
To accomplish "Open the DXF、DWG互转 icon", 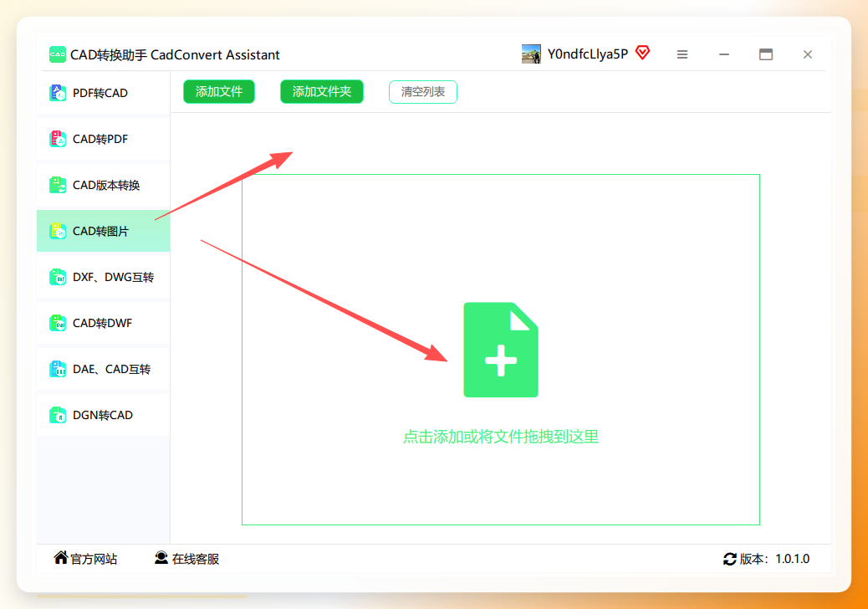I will click(x=58, y=277).
